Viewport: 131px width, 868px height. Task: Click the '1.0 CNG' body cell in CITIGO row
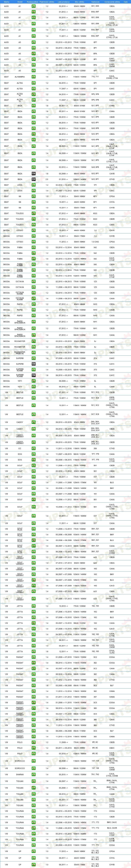[x=95, y=242]
